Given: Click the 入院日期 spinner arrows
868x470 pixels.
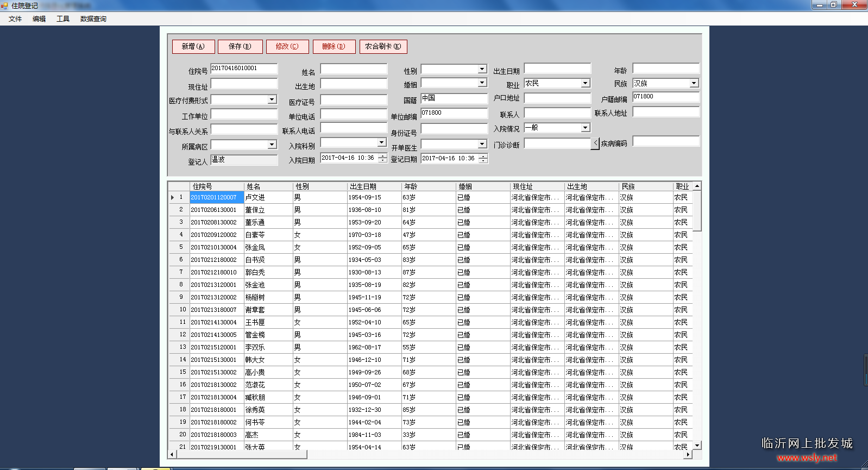Looking at the screenshot, I should click(382, 158).
